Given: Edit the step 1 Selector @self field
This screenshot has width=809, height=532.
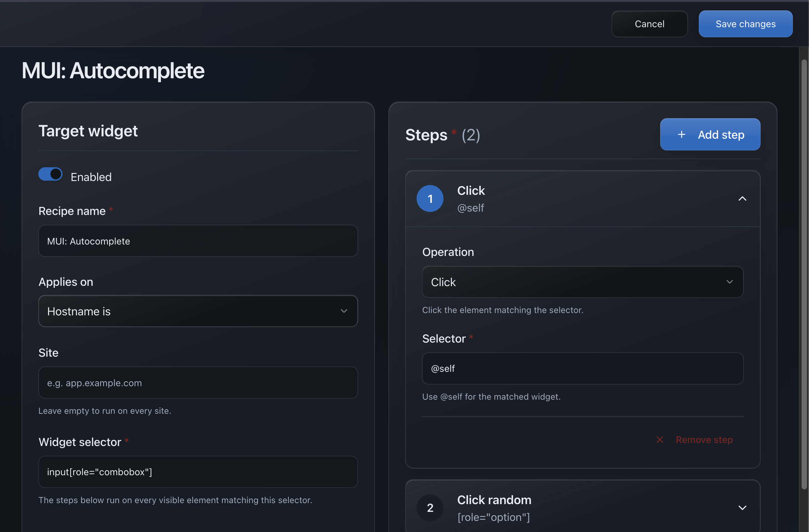Looking at the screenshot, I should coord(582,368).
